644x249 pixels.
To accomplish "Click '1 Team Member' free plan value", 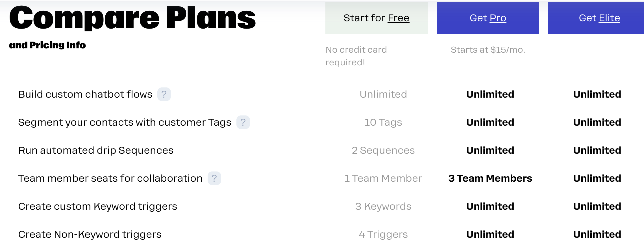I will pos(383,178).
